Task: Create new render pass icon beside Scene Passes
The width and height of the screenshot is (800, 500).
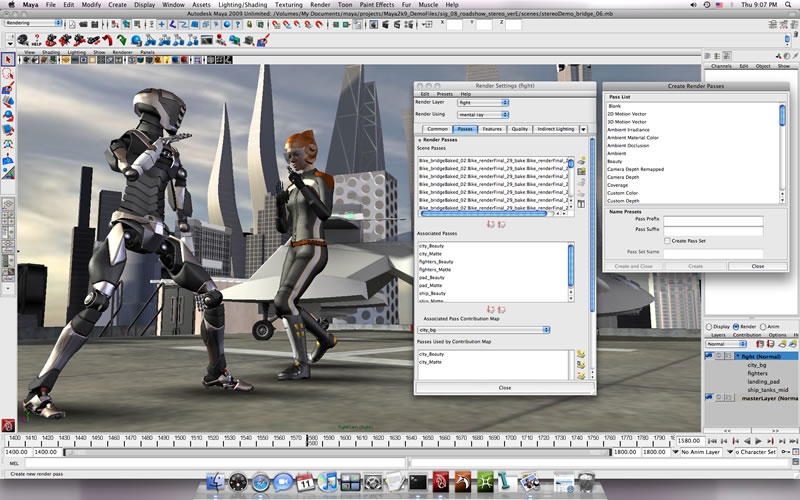Action: (x=581, y=161)
